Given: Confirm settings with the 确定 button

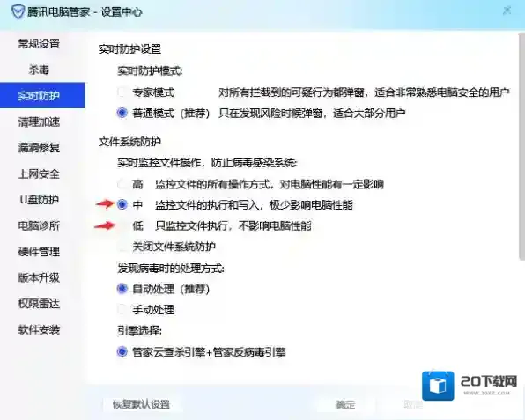Looking at the screenshot, I should pos(345,404).
